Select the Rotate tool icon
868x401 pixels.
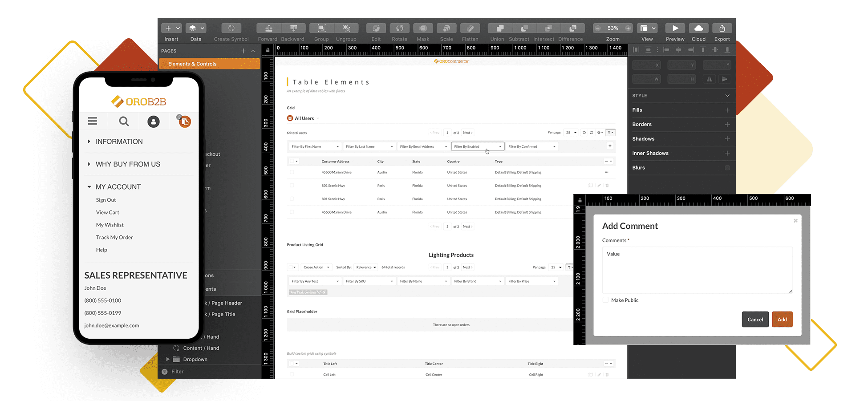pos(400,28)
